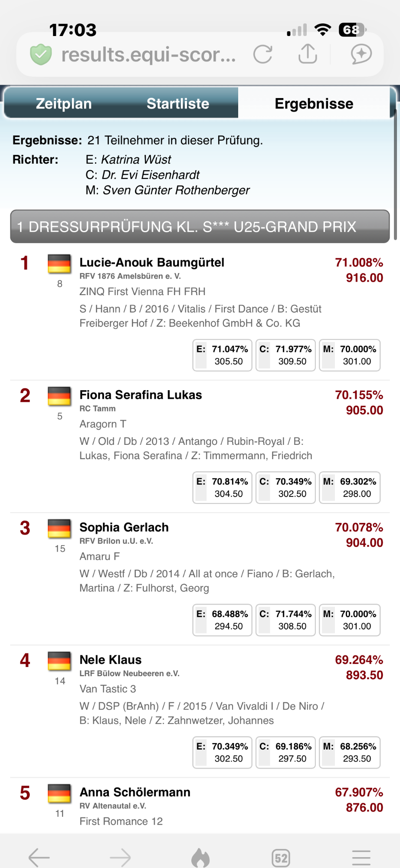The image size is (400, 868).
Task: Expand Fiona Serafina Lukas result row
Action: [x=141, y=395]
